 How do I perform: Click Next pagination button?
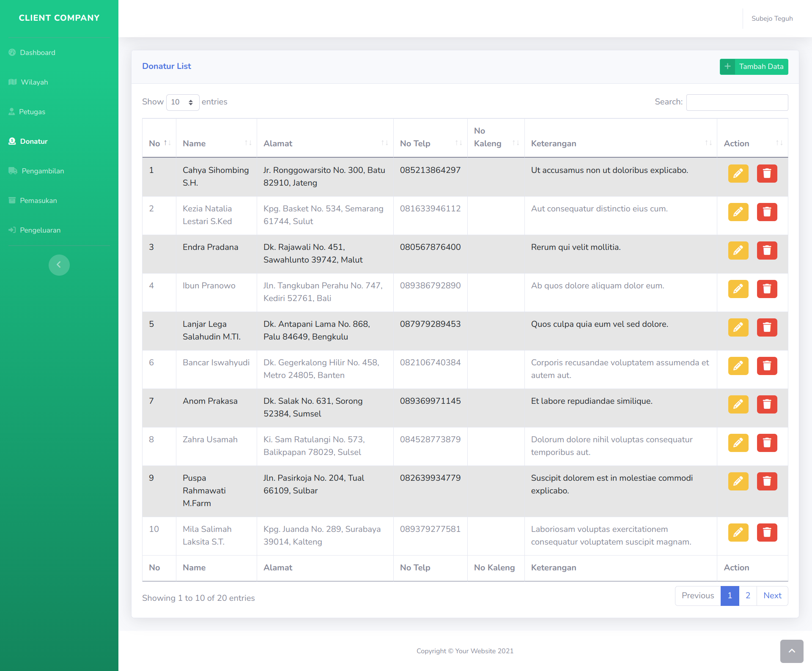coord(772,595)
